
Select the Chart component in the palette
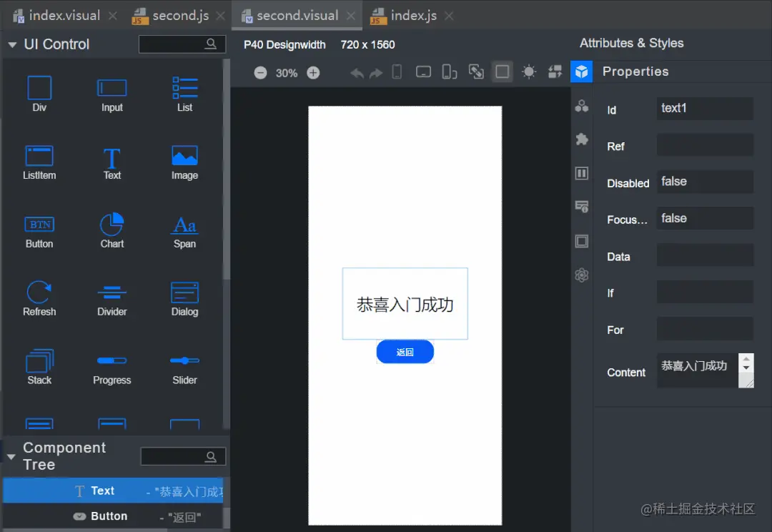(x=112, y=230)
